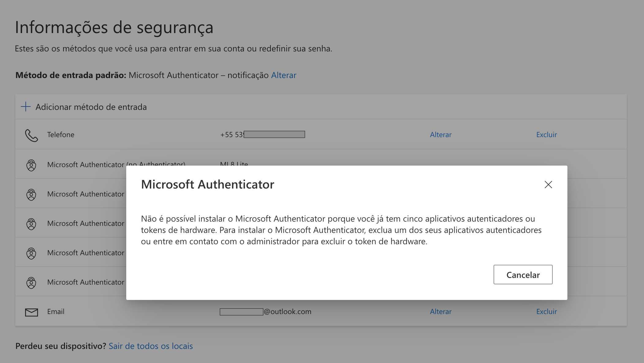Image resolution: width=644 pixels, height=363 pixels.
Task: Click the Telefone handset icon
Action: (x=31, y=135)
